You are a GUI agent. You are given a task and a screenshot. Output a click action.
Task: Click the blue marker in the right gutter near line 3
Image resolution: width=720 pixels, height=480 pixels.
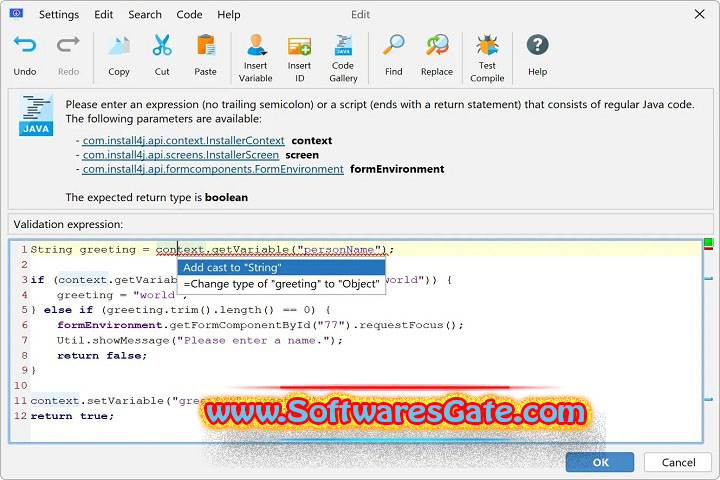[709, 278]
